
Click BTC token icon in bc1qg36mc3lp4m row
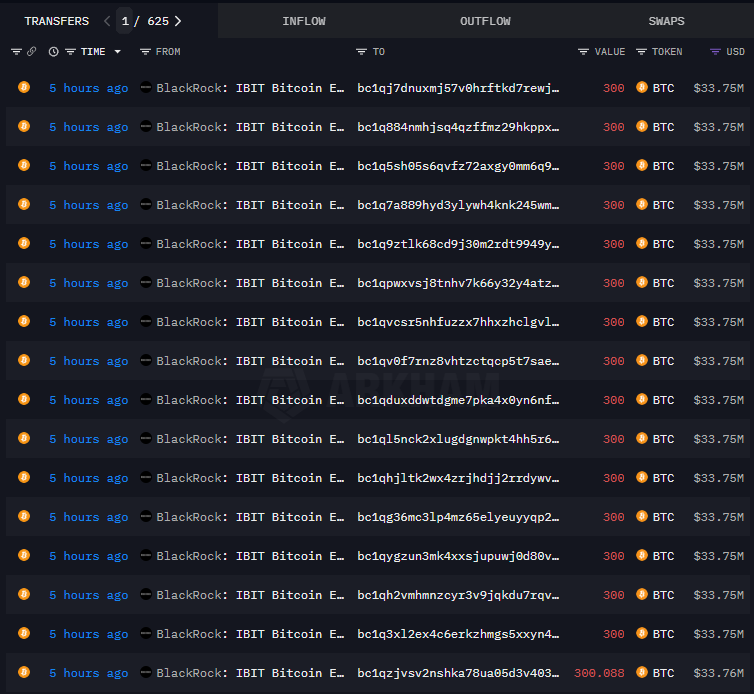641,516
